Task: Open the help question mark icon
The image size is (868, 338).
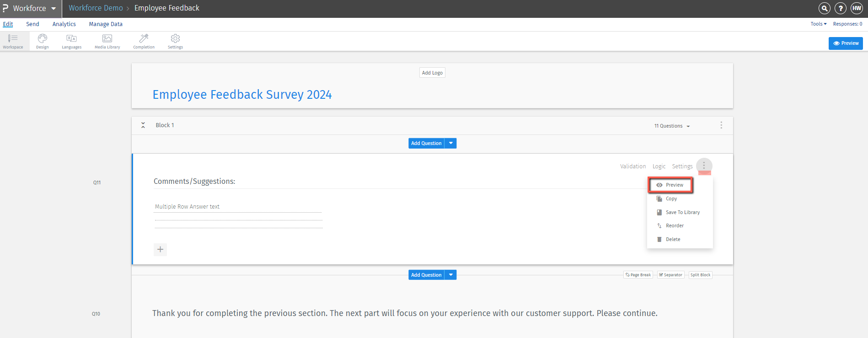Action: tap(841, 8)
